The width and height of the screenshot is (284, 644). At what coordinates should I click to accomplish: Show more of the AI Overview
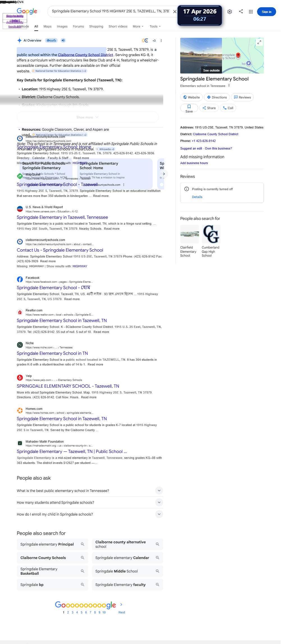[x=88, y=117]
